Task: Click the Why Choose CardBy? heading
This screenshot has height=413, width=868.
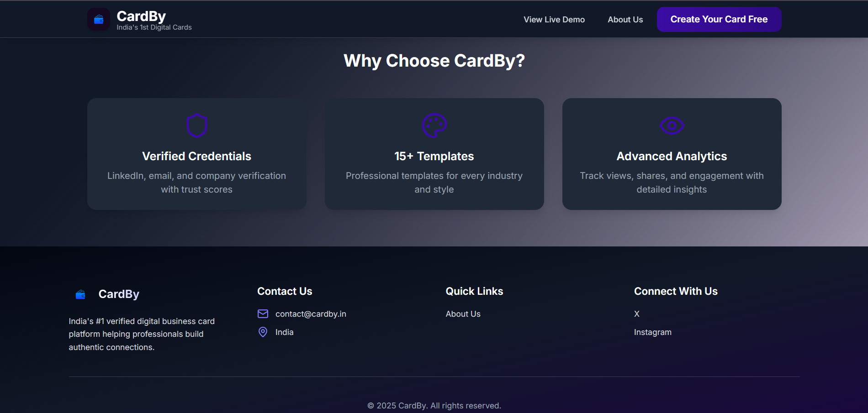Action: pos(434,61)
